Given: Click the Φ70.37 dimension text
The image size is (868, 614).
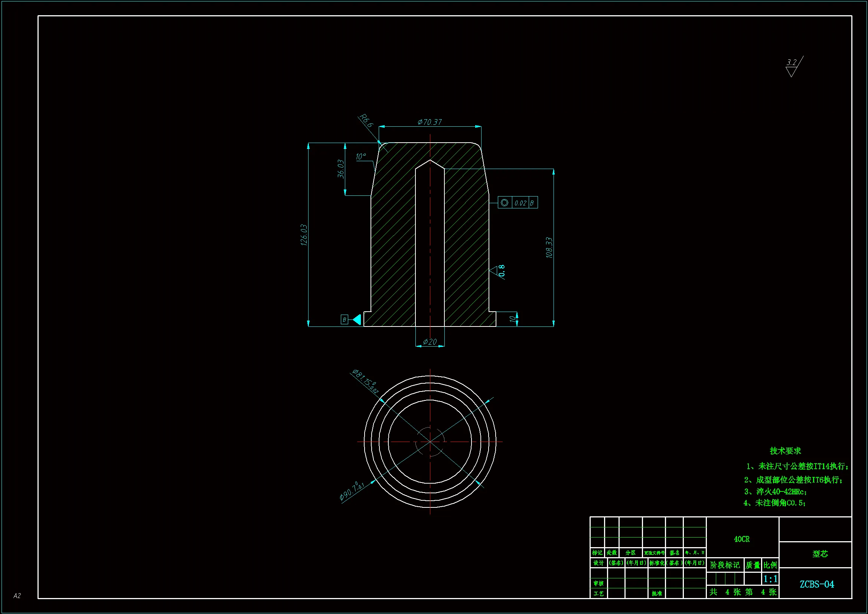Looking at the screenshot, I should point(430,122).
